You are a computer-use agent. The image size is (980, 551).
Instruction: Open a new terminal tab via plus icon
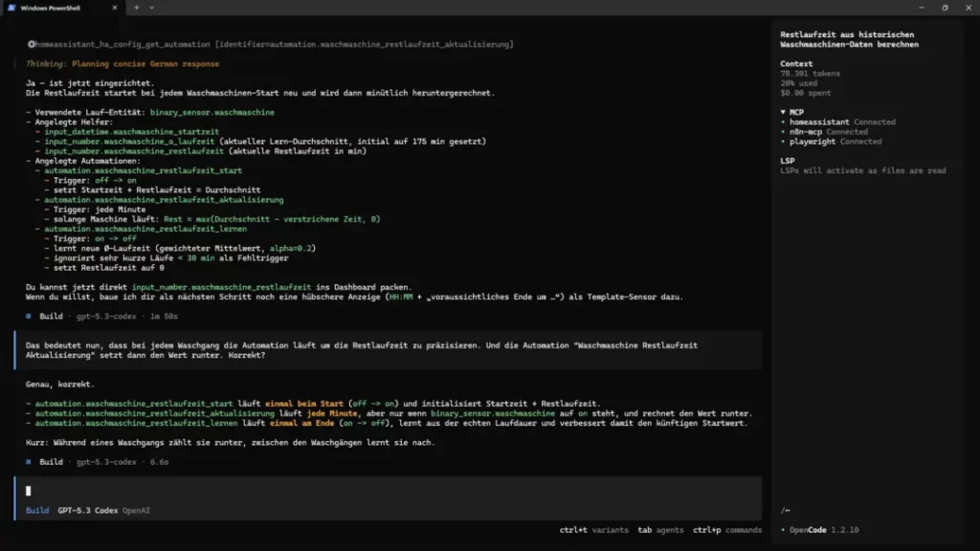(136, 8)
